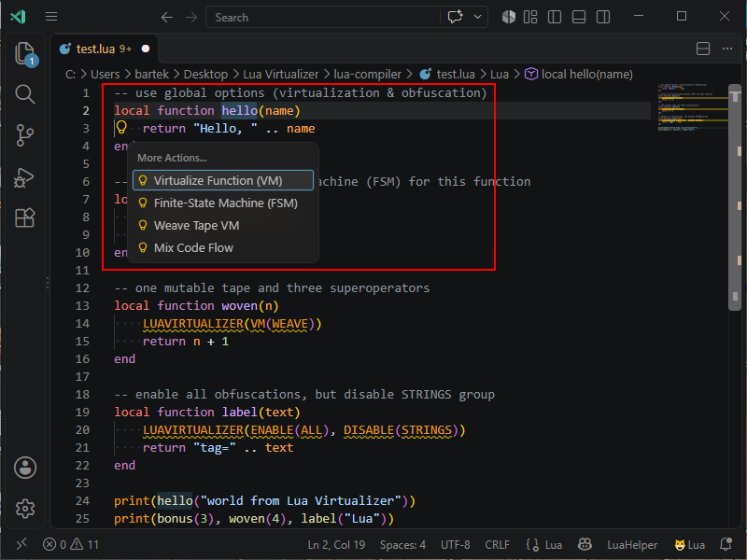The width and height of the screenshot is (747, 560).
Task: Open editor More Actions ellipsis
Action: (727, 49)
